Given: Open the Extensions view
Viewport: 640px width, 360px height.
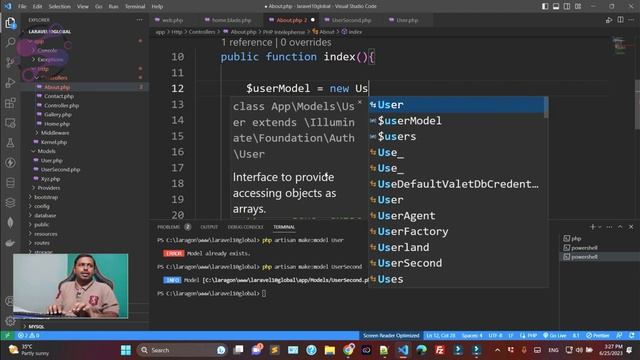Looking at the screenshot, I should (x=10, y=102).
